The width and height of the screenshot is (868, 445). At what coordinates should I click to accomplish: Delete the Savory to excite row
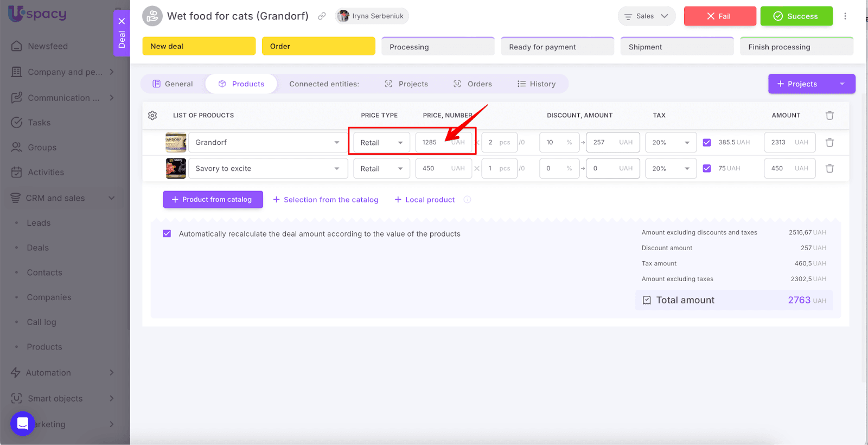pos(829,169)
